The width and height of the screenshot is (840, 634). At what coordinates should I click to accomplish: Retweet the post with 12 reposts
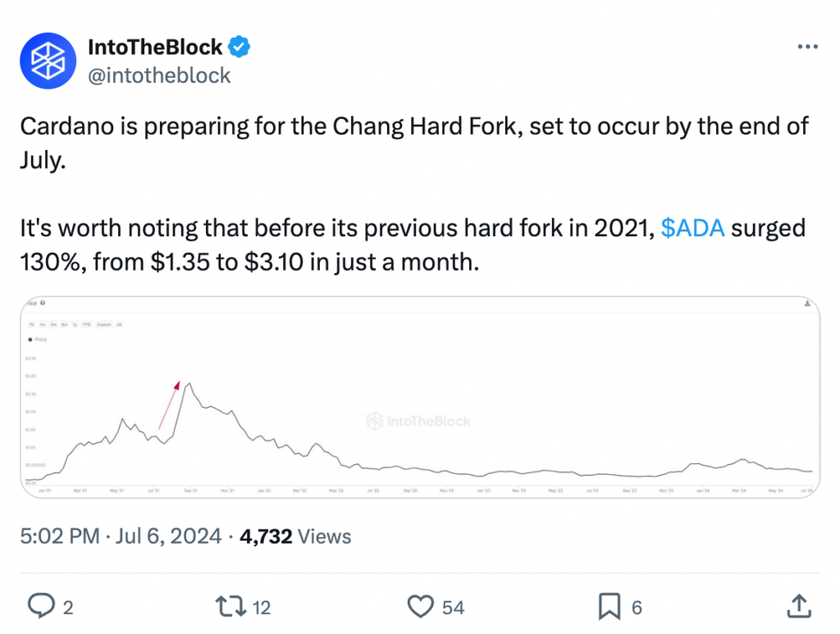tap(231, 607)
